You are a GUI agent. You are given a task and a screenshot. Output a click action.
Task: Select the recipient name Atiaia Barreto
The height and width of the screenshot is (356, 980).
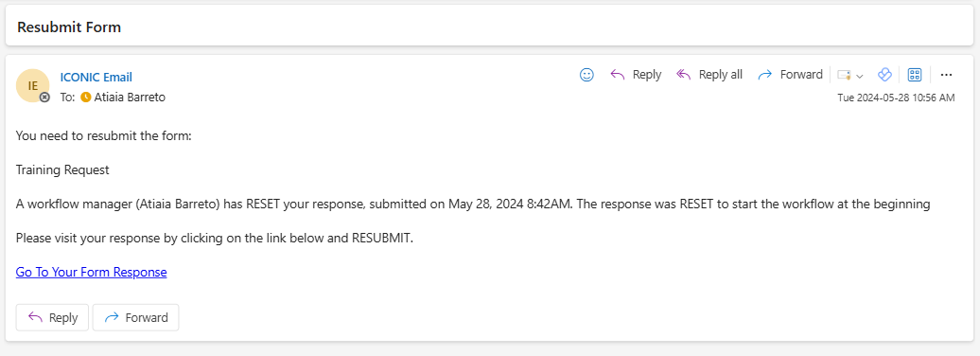(130, 97)
